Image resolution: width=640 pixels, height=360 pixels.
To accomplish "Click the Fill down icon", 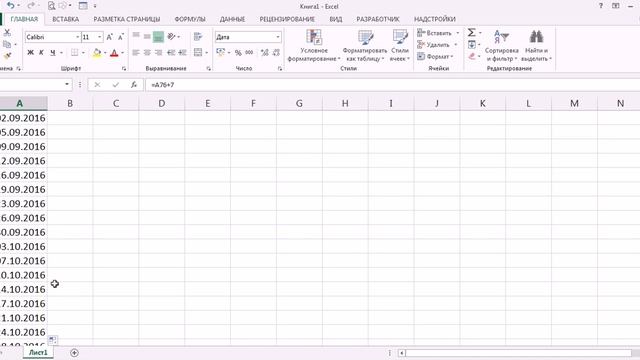I will point(471,44).
